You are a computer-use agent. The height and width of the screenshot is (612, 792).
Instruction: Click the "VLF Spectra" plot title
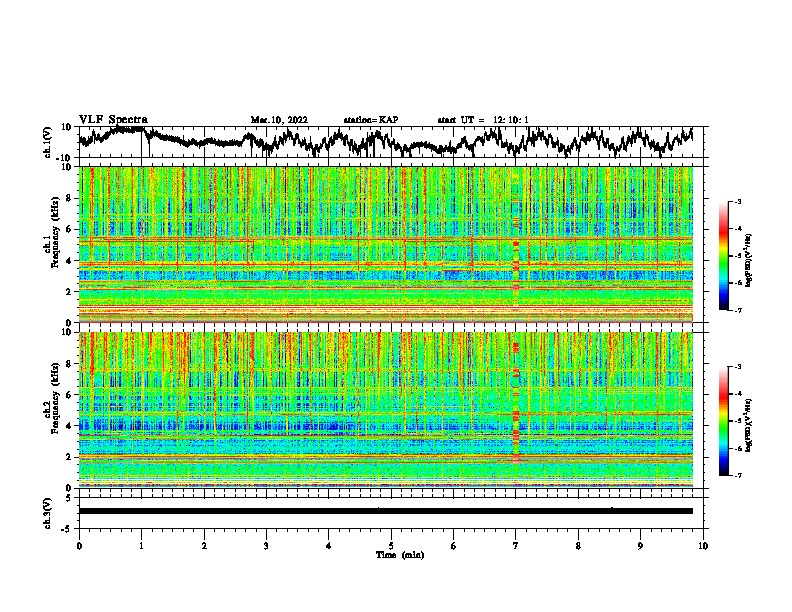point(113,119)
